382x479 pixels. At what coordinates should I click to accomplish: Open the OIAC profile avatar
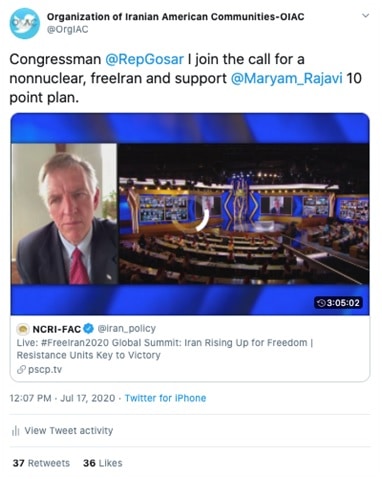(24, 23)
